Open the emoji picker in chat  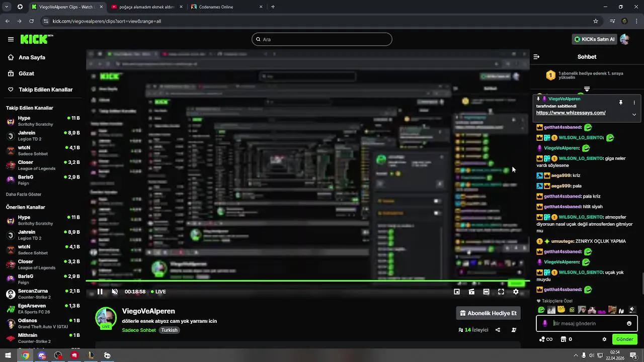click(x=629, y=323)
